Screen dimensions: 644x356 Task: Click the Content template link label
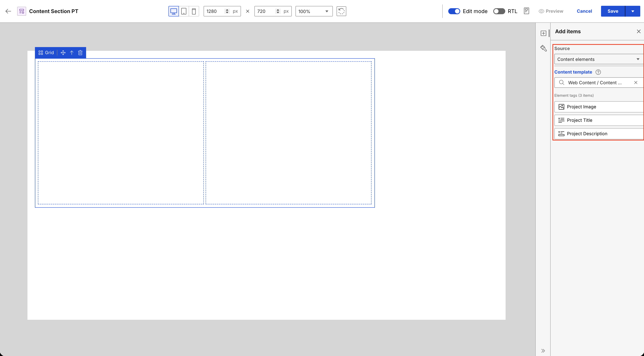point(573,72)
